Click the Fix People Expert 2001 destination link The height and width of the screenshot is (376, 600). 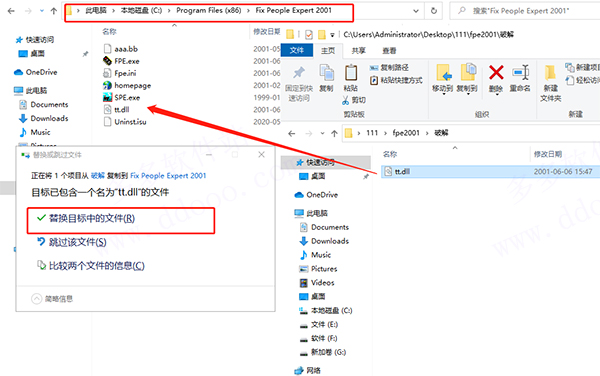point(168,176)
